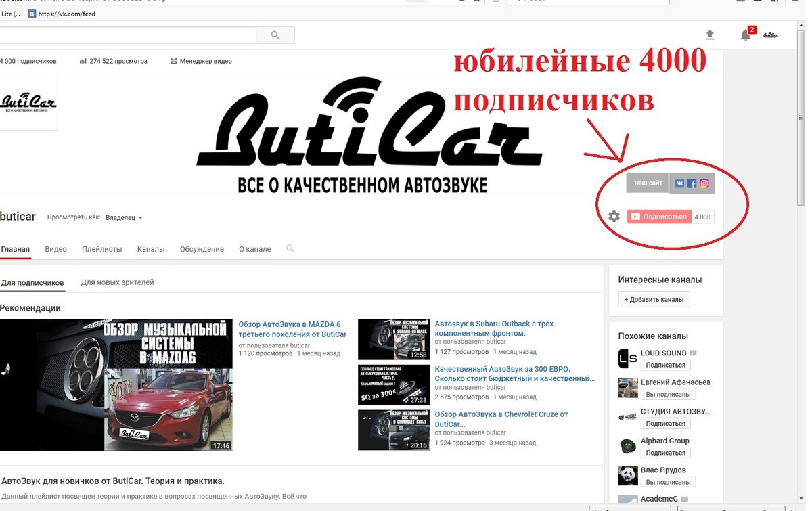The image size is (812, 511).
Task: Subscribe to СТУДИЯ АВТОЗВУ channel
Action: [666, 423]
